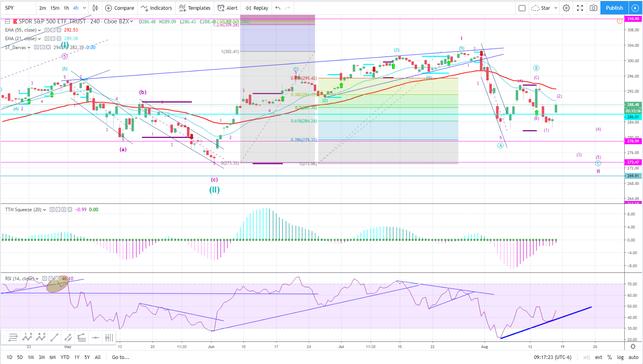Select the Elliott impulse wave 1-5 tool

pos(27,337)
